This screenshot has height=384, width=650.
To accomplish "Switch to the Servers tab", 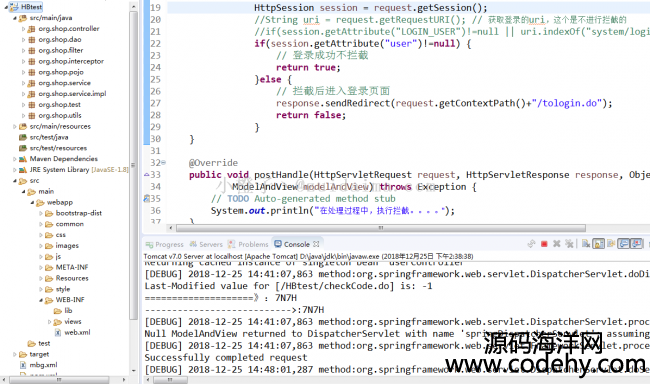I will pos(206,244).
